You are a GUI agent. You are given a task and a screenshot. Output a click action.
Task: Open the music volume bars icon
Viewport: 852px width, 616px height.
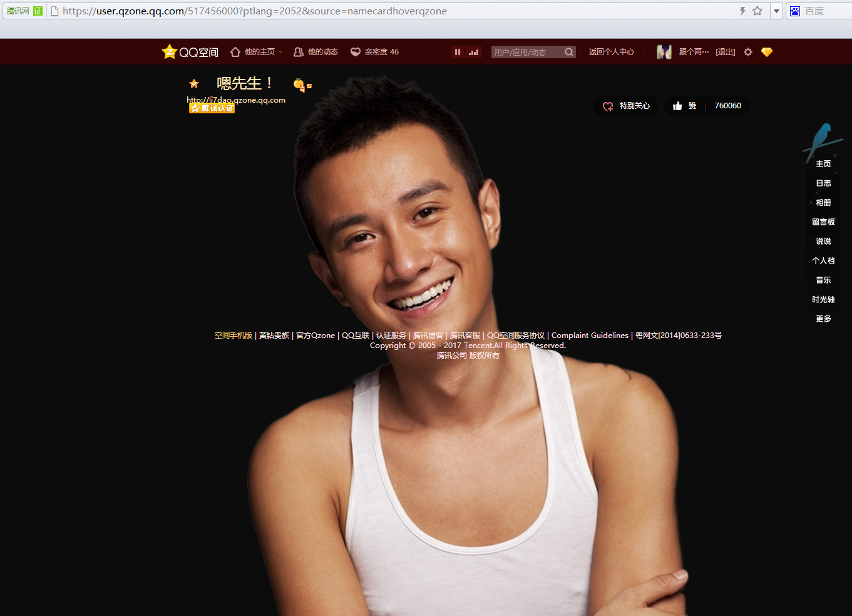point(474,52)
